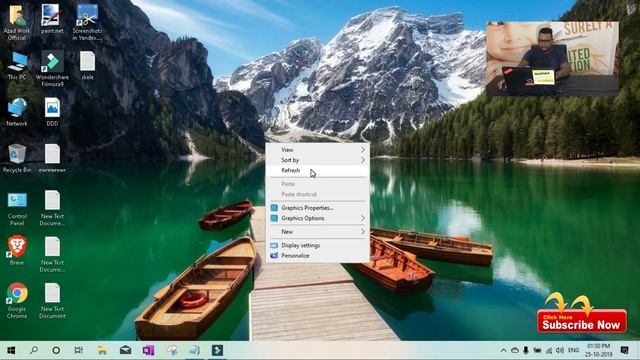Open File Explorer from taskbar
This screenshot has height=360, width=640.
pos(102,350)
